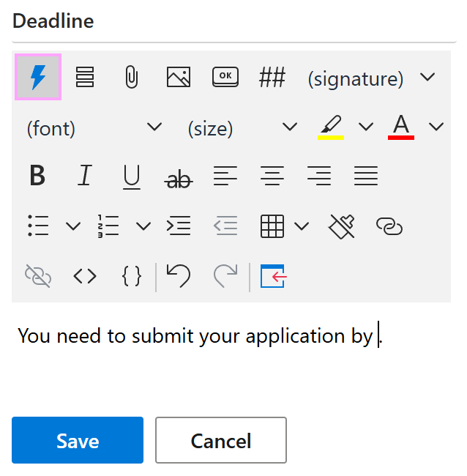Viewport: 467px width, 476px height.
Task: Undo the last edit
Action: pos(179,276)
